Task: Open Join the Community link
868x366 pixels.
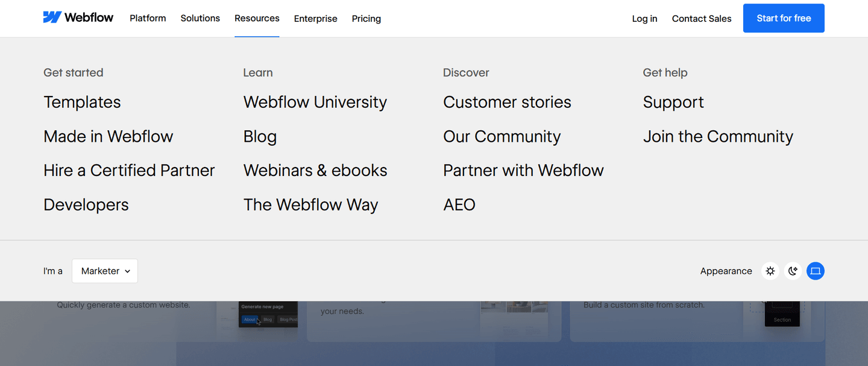Action: click(718, 137)
